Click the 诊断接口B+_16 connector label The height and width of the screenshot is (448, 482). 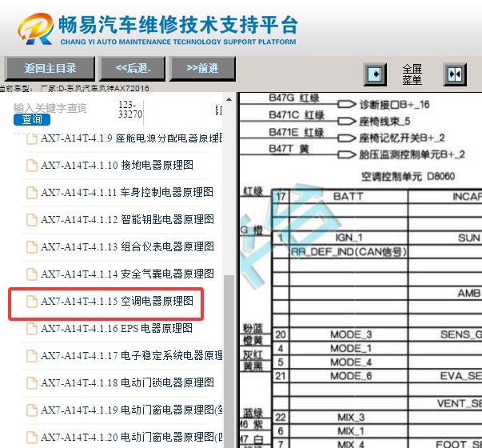(394, 105)
